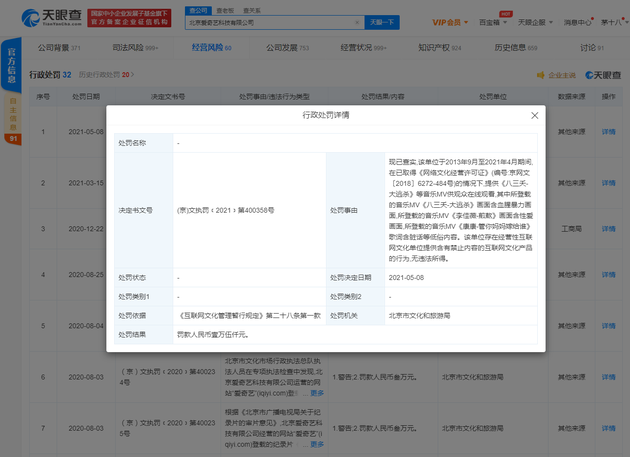The image size is (630, 457).
Task: Select the 决定文书号 column header
Action: pyautogui.click(x=168, y=96)
